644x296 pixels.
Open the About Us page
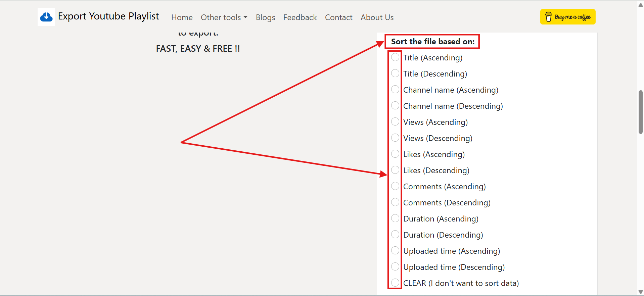click(x=377, y=17)
